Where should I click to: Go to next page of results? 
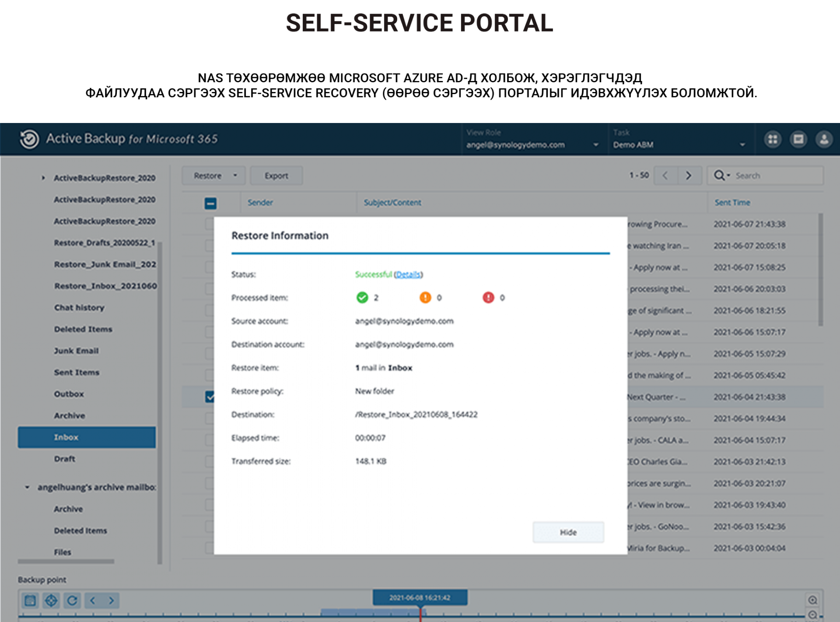[689, 176]
